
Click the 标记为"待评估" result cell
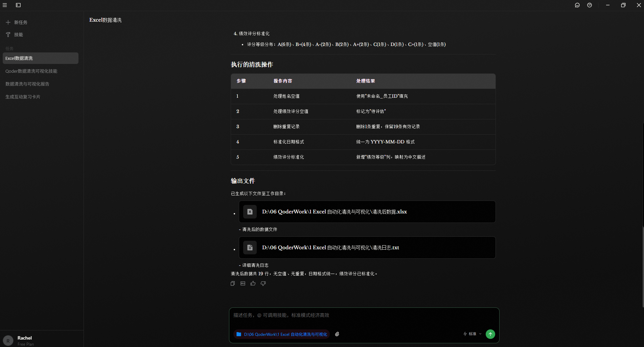click(x=371, y=112)
